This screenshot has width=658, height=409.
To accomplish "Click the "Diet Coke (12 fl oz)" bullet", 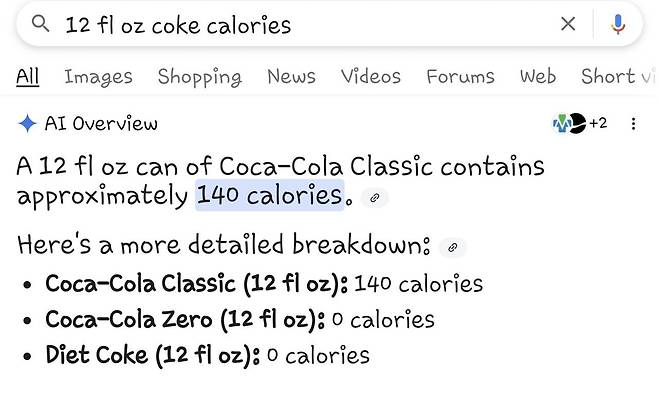I will (152, 355).
